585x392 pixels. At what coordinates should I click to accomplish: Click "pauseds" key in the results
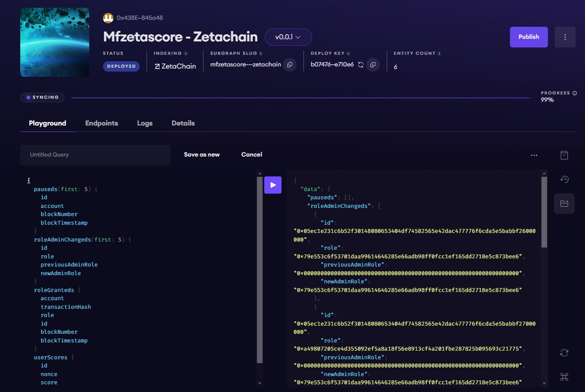(x=322, y=197)
